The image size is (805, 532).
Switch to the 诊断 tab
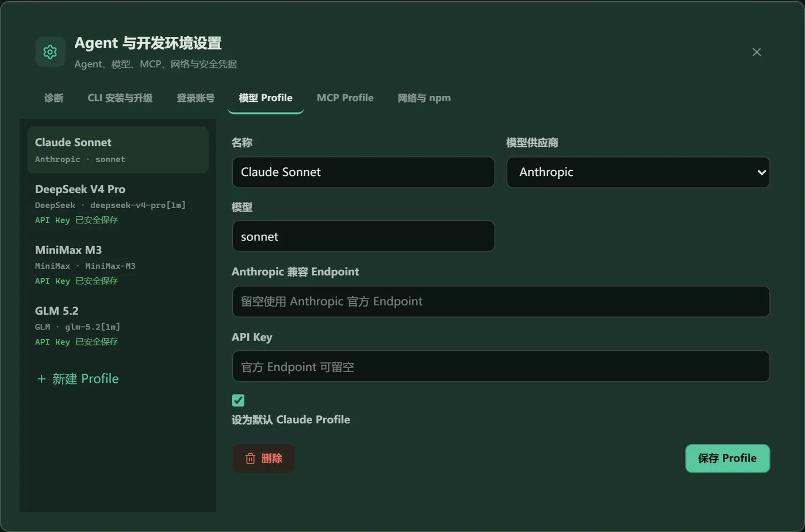[54, 98]
